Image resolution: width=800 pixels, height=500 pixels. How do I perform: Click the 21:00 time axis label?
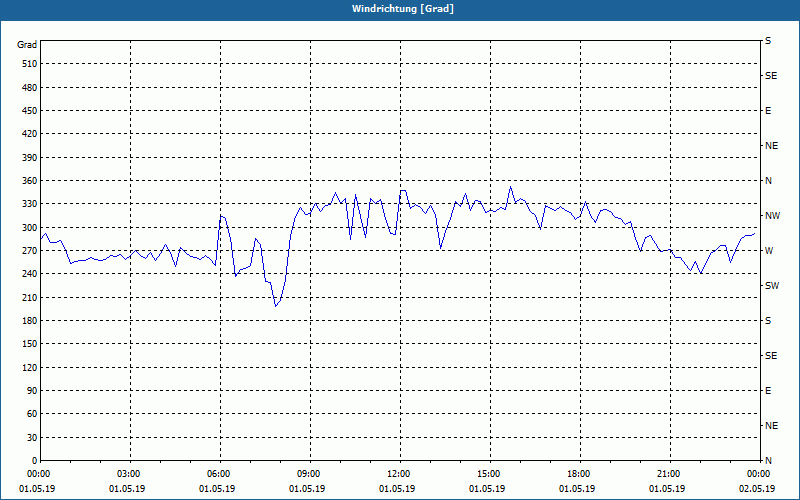(x=668, y=474)
